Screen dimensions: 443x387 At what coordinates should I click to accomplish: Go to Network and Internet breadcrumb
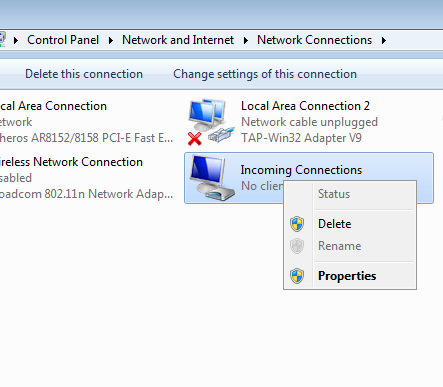pyautogui.click(x=178, y=40)
